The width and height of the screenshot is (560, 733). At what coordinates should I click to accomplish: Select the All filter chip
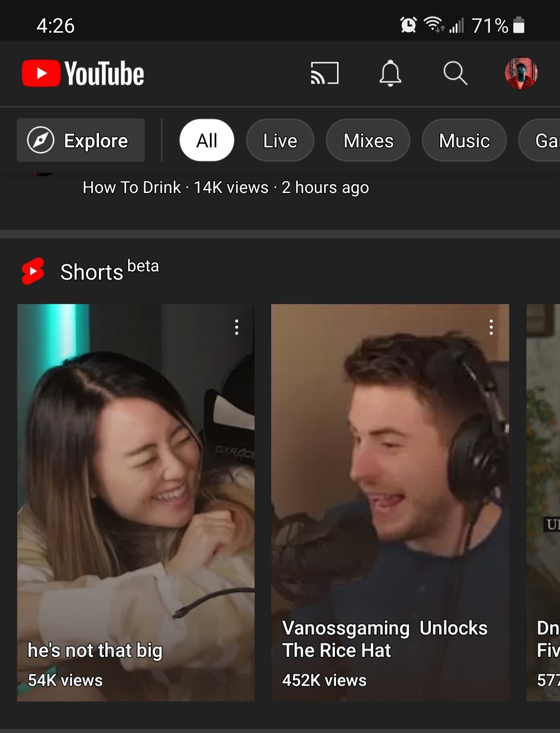(207, 140)
